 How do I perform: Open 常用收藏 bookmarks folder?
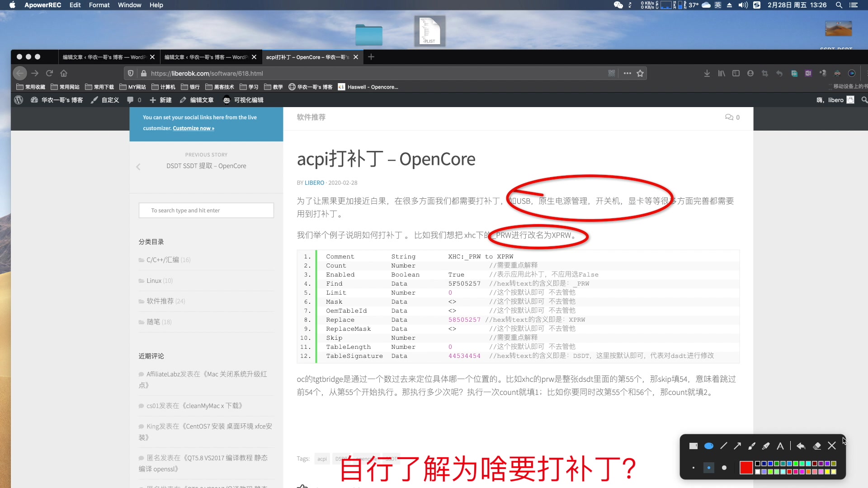pyautogui.click(x=31, y=87)
